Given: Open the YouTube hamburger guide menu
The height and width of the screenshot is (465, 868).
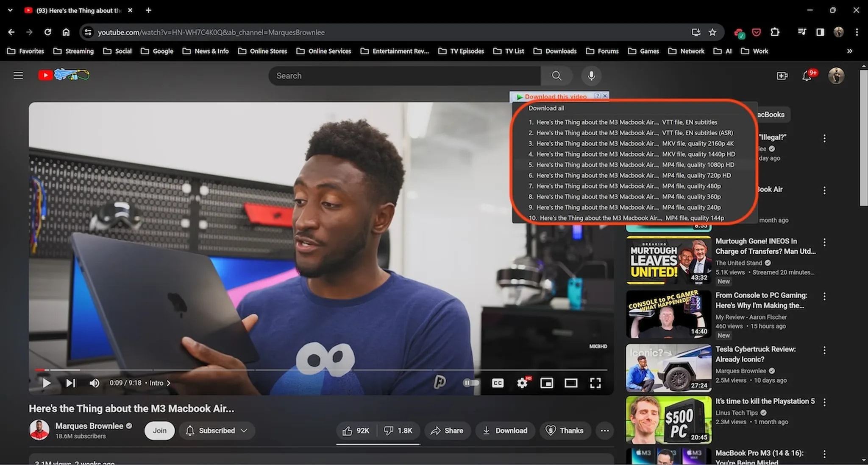Looking at the screenshot, I should tap(18, 76).
